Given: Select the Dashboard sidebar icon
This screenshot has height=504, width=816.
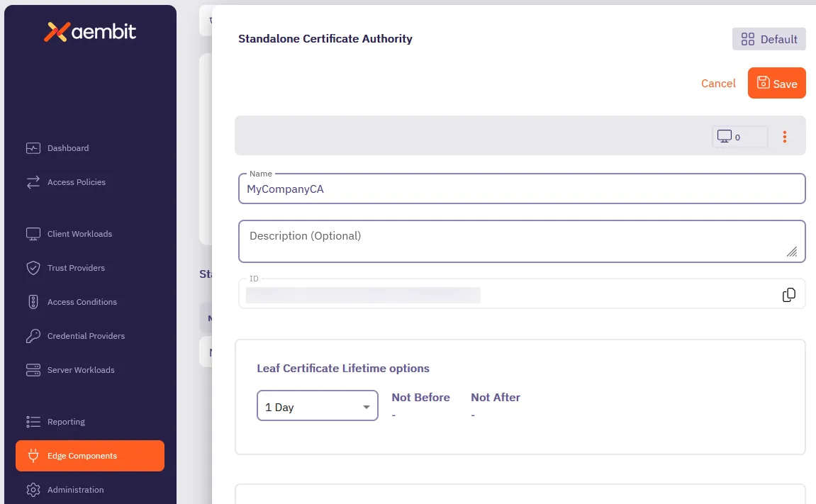Looking at the screenshot, I should tap(33, 147).
